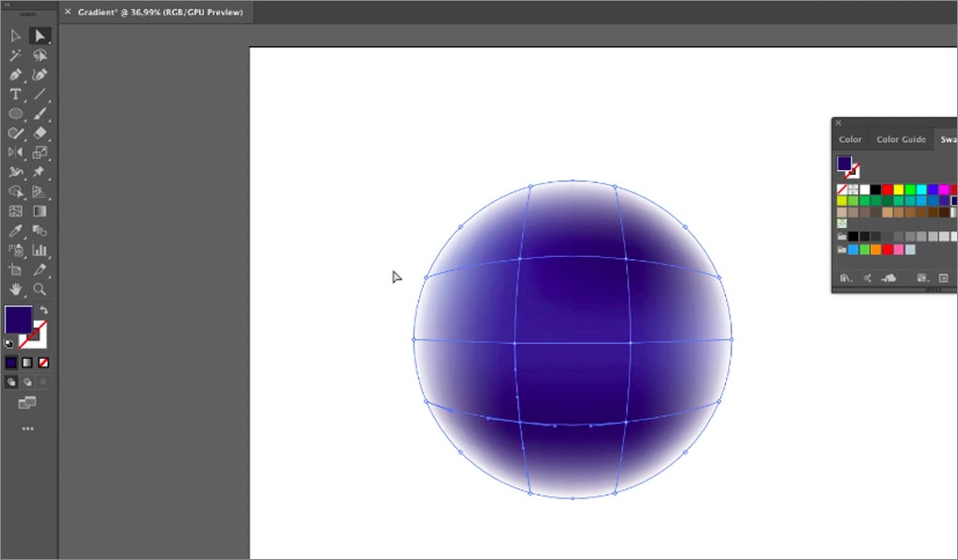Open the Edit Toolbar ellipsis menu
Viewport: 958px width, 560px height.
[x=27, y=428]
